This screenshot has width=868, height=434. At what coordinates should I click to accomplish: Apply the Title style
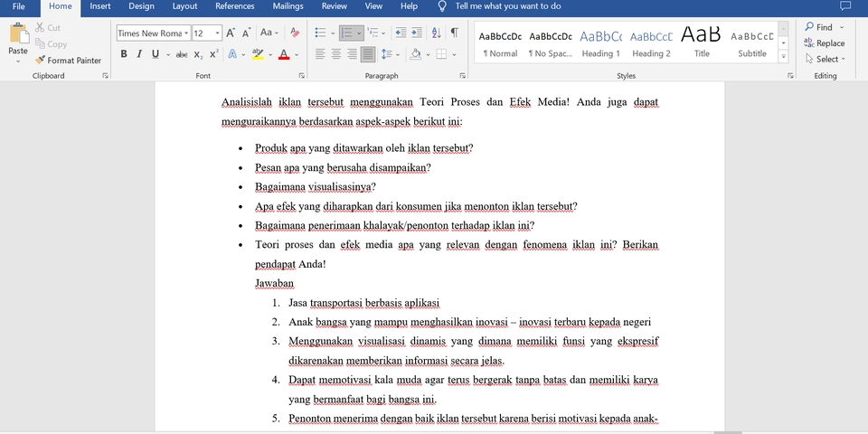click(702, 43)
